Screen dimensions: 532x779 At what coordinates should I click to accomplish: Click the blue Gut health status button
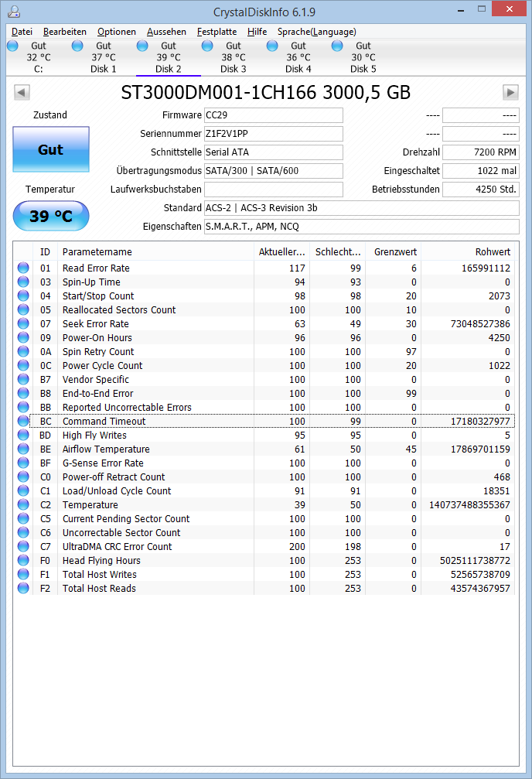pyautogui.click(x=51, y=149)
